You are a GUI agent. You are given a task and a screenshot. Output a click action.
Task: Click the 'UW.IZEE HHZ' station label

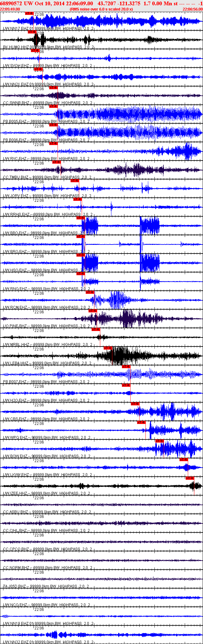(15, 493)
